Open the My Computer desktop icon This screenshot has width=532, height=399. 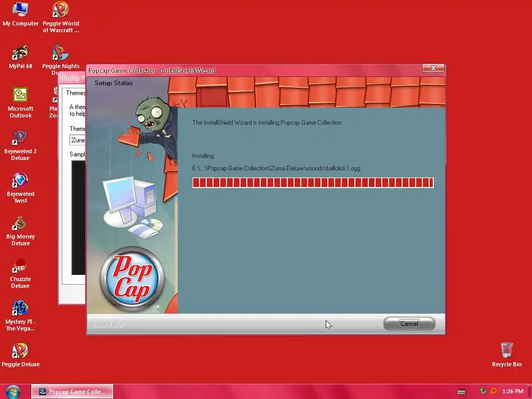[20, 14]
